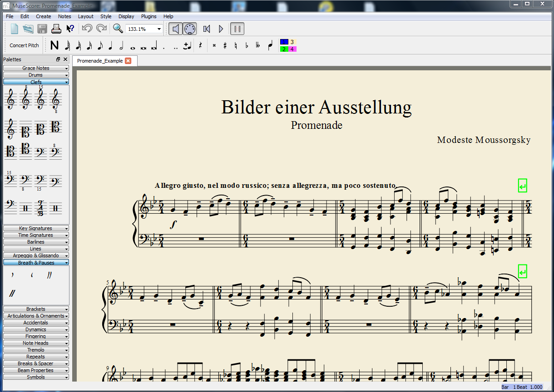Apply a flat accidental
Screen dimensions: 554x392
coord(247,45)
